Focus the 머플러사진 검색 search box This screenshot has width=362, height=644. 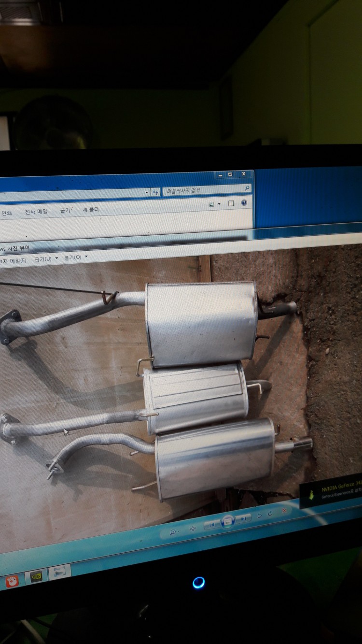(207, 190)
